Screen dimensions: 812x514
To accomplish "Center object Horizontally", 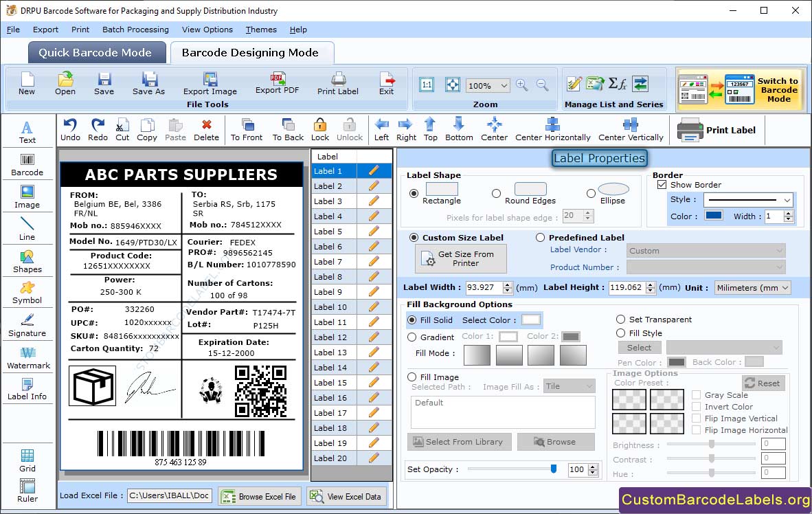I will pos(552,130).
